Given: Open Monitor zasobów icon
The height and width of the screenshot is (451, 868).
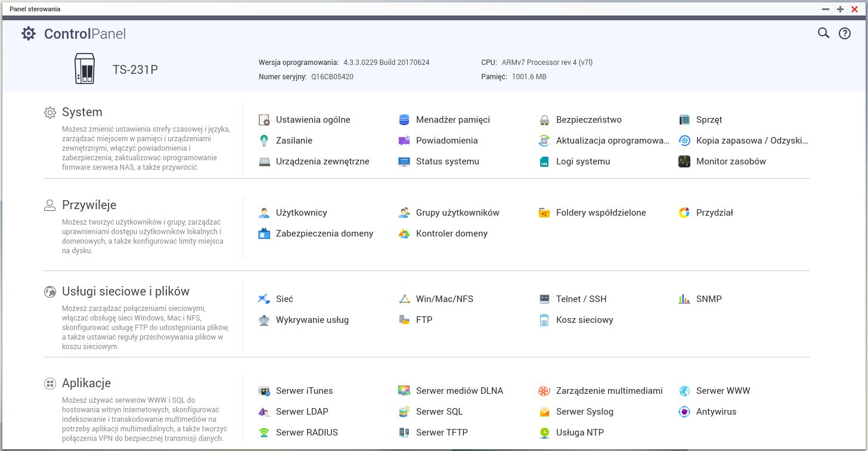Looking at the screenshot, I should tap(684, 161).
